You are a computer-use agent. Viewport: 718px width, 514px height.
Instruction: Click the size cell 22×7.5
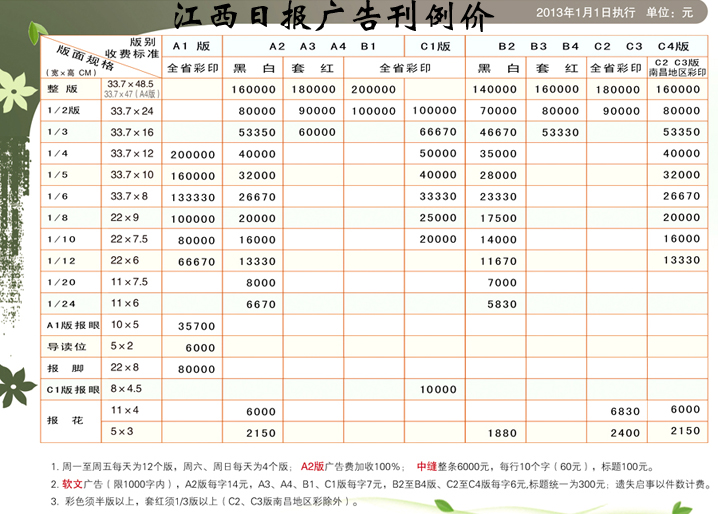(129, 239)
